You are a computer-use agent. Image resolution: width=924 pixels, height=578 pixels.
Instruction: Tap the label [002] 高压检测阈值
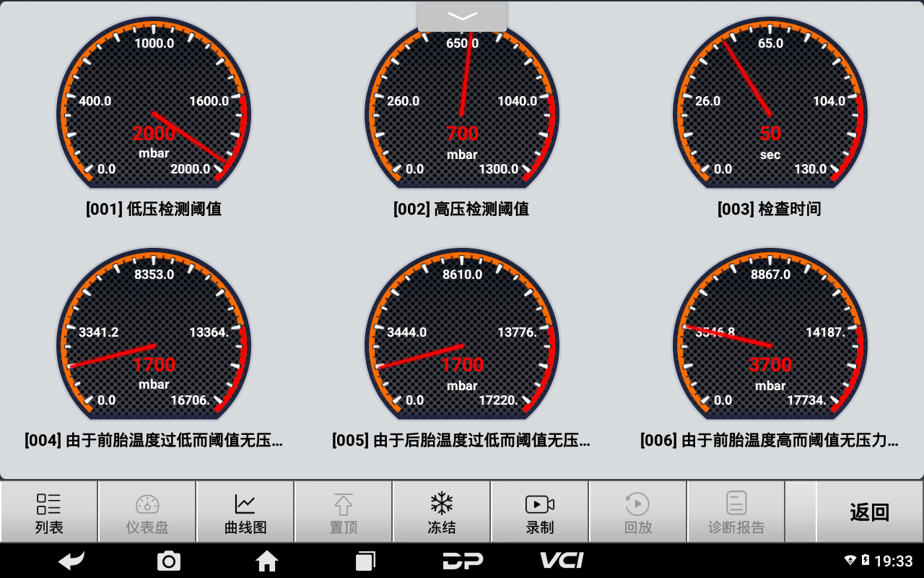click(461, 210)
